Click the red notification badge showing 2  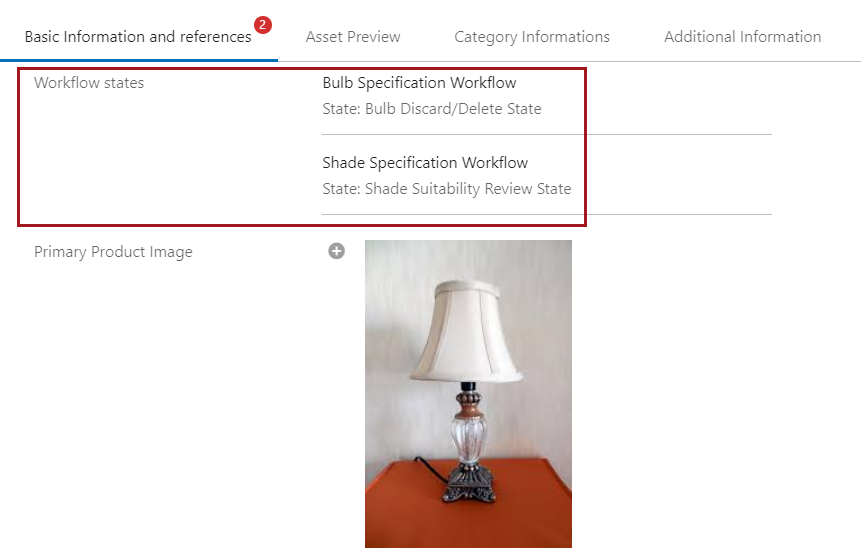[262, 25]
